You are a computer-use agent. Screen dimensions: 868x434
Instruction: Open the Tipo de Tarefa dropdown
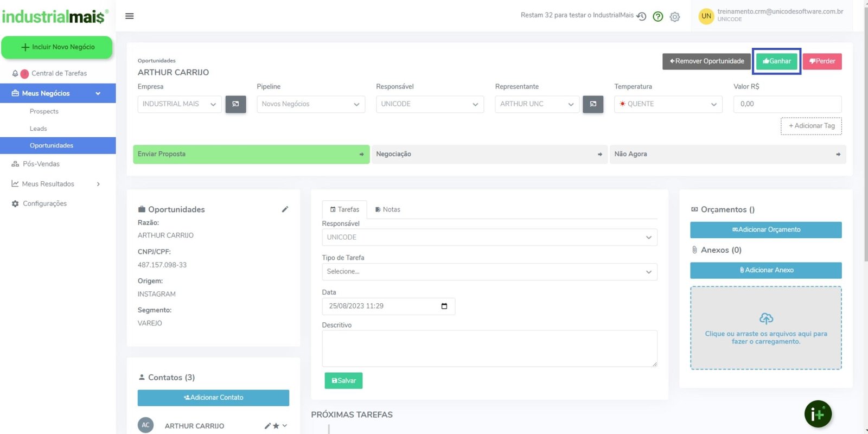click(489, 272)
